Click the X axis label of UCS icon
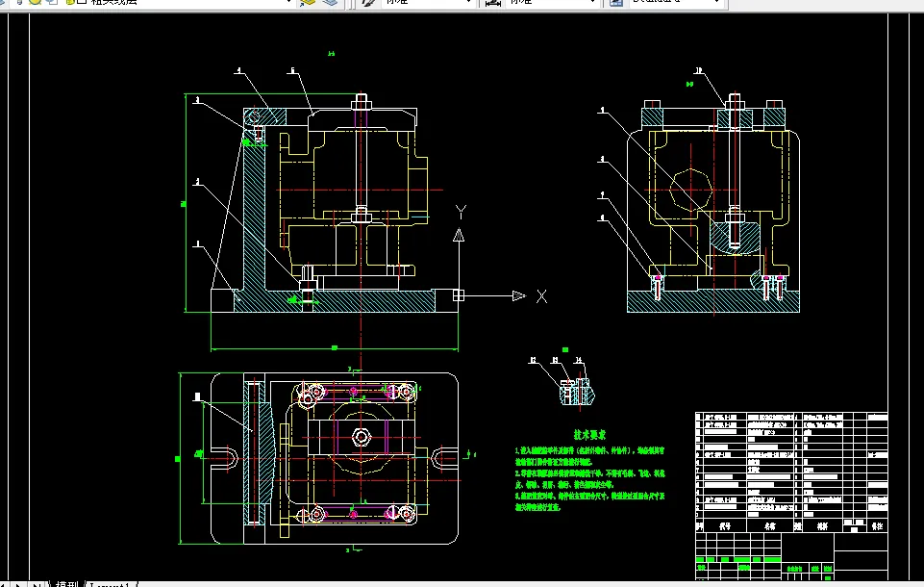Screen dimensions: 924x587 click(541, 296)
